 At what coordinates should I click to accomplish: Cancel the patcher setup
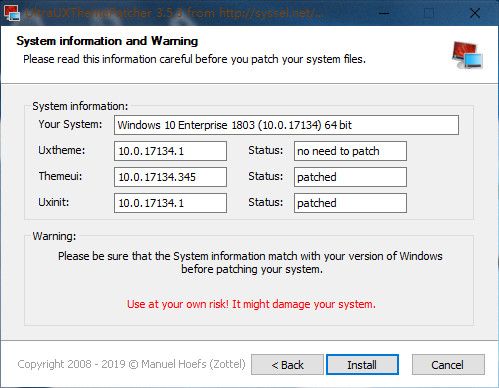tap(448, 364)
